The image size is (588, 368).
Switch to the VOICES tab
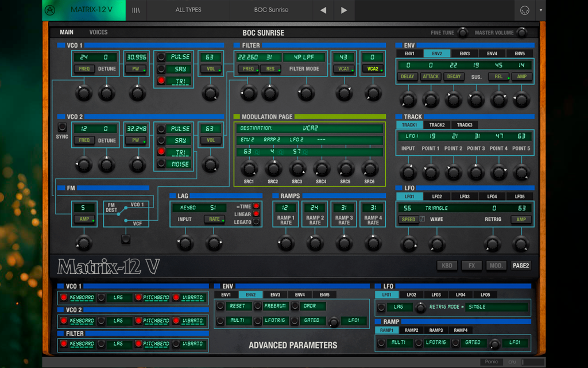point(98,32)
